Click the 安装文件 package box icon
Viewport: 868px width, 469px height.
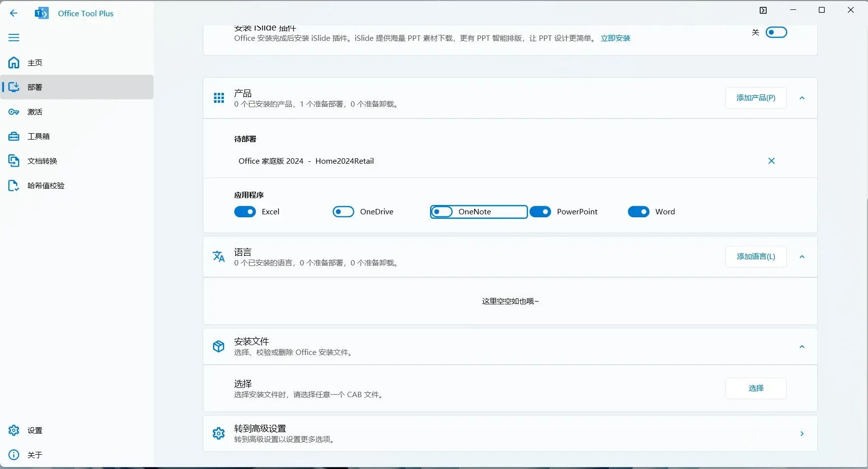[x=219, y=347]
